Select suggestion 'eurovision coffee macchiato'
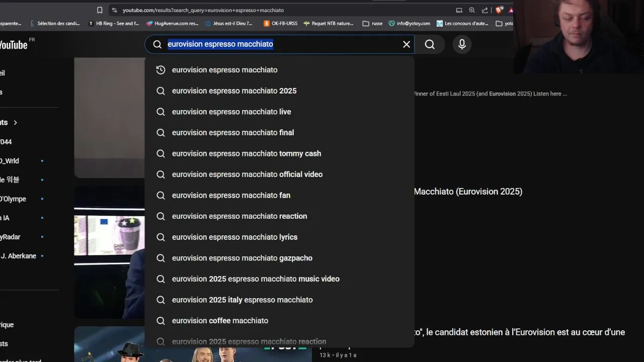Image resolution: width=644 pixels, height=362 pixels. point(279,321)
